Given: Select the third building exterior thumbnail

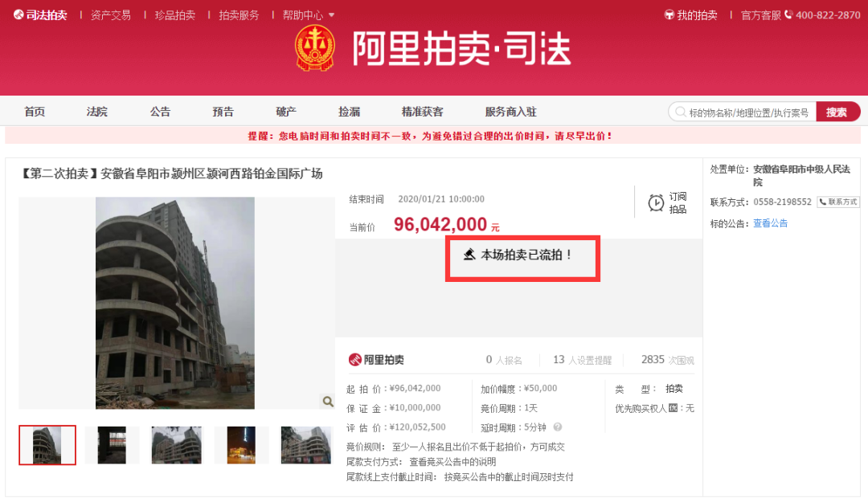Looking at the screenshot, I should pyautogui.click(x=177, y=445).
